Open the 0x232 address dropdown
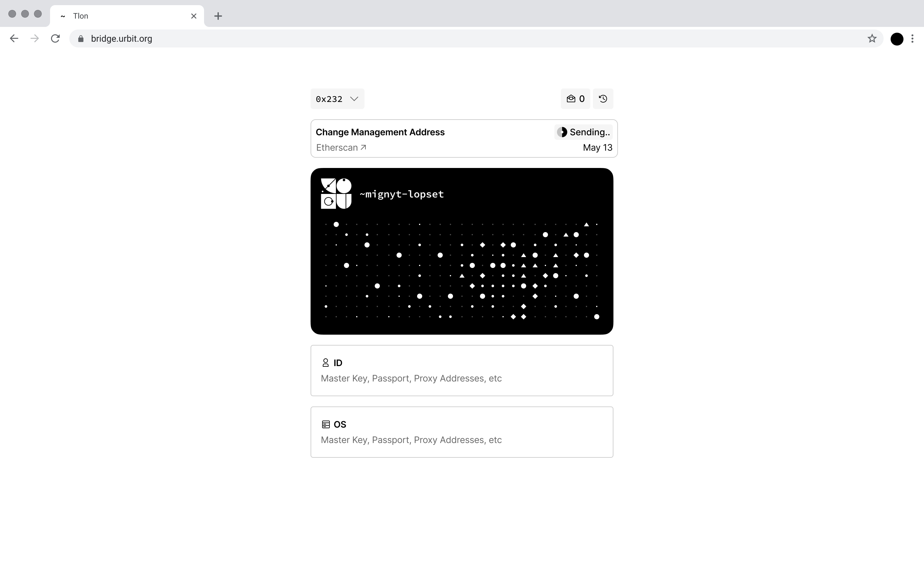The image size is (924, 577). (337, 98)
